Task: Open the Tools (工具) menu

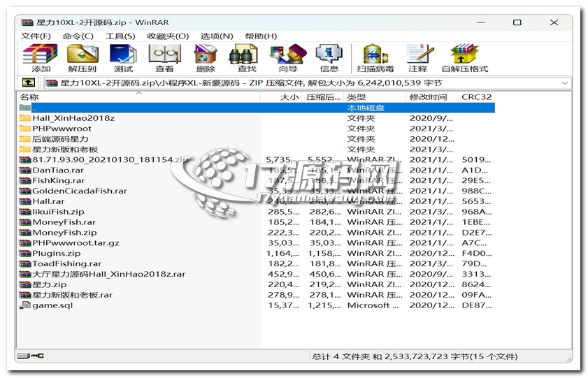Action: pos(120,36)
